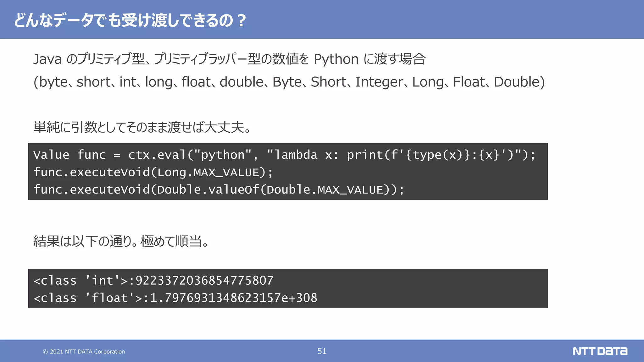Click the NTT DATA logo in footer
The height and width of the screenshot is (362, 644).
click(600, 351)
